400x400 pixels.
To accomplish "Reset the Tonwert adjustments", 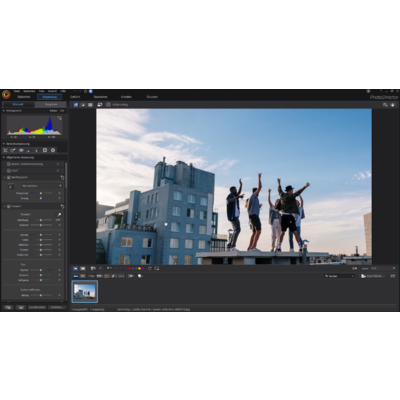I will (62, 207).
